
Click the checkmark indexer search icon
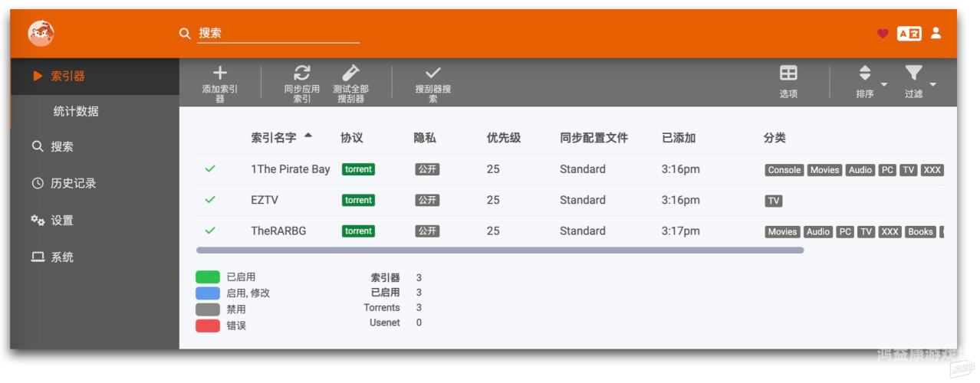coord(433,74)
